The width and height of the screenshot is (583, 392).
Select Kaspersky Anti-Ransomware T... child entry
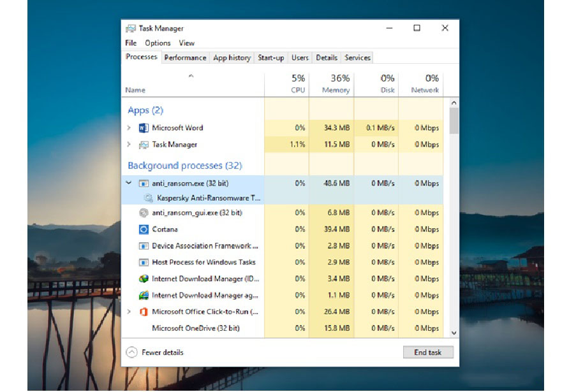(209, 198)
